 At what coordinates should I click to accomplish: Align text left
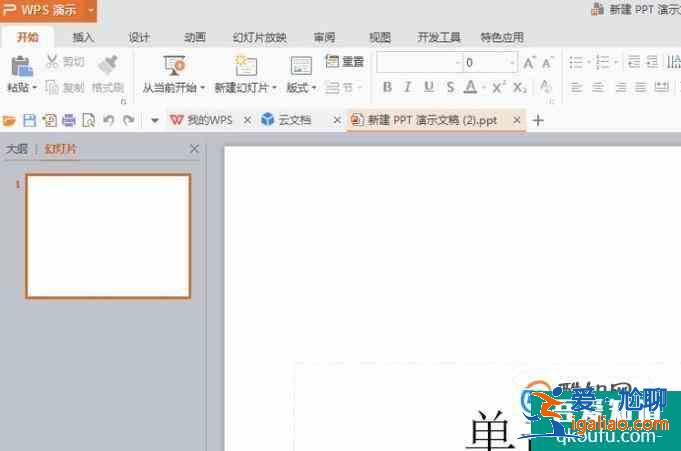(576, 87)
